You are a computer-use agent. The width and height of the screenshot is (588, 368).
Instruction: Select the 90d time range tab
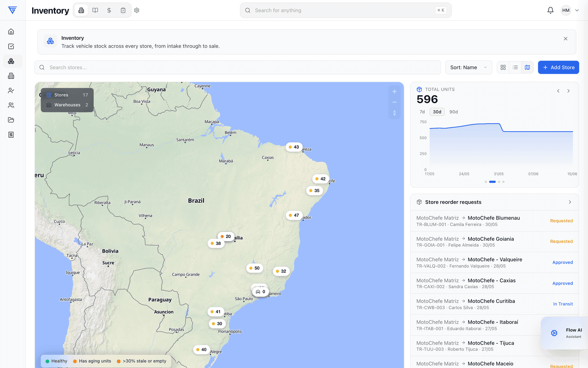[x=454, y=112]
